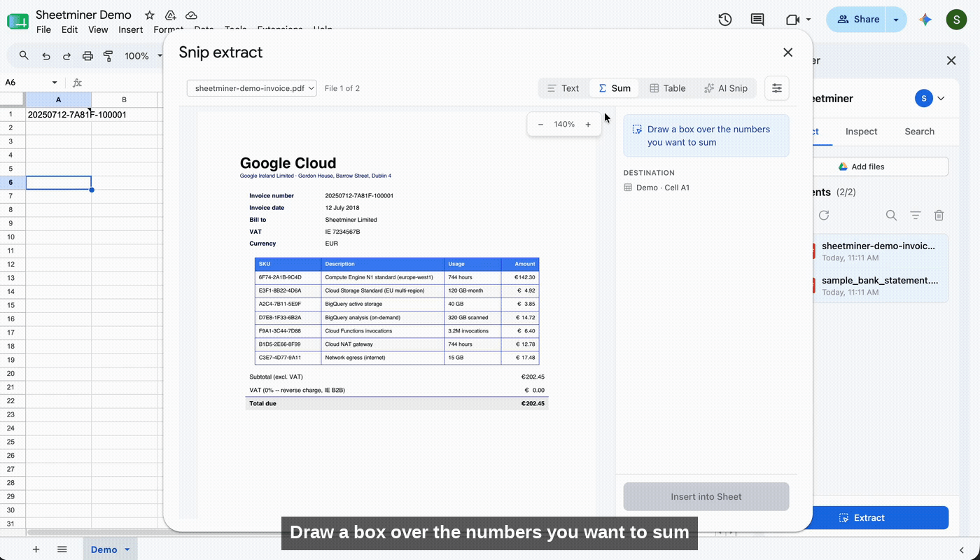Open the account avatar S in header

click(x=956, y=20)
